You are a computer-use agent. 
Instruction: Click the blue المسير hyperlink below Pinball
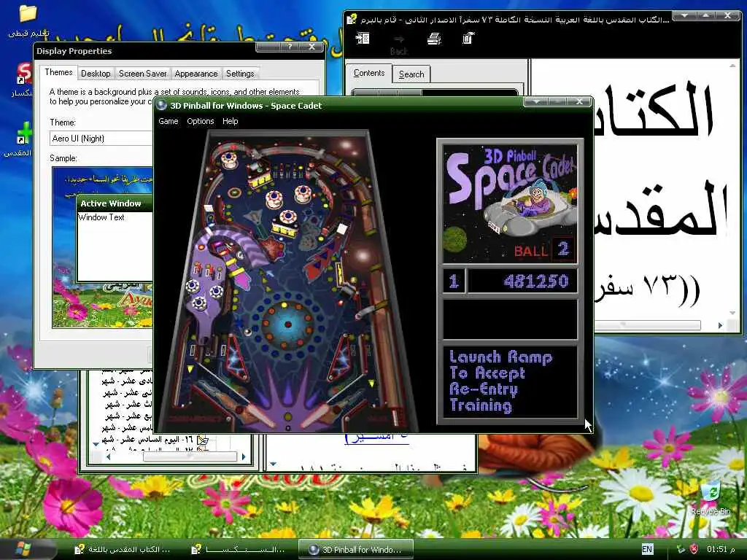[x=376, y=437]
